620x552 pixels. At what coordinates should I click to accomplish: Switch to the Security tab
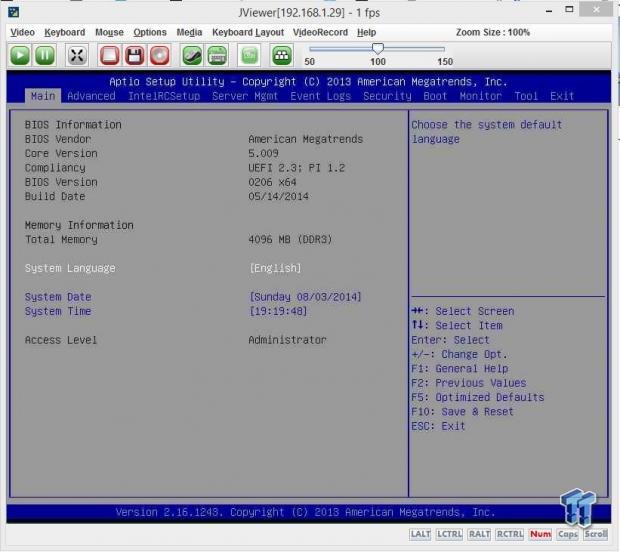387,96
